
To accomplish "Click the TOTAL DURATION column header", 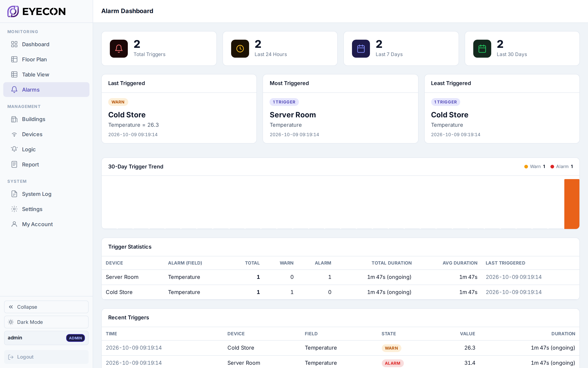I will pos(391,263).
